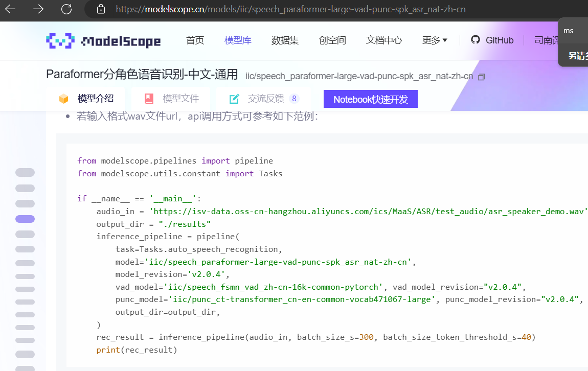588x371 pixels.
Task: Click the red bookmark icon of 模型文件
Action: [149, 99]
